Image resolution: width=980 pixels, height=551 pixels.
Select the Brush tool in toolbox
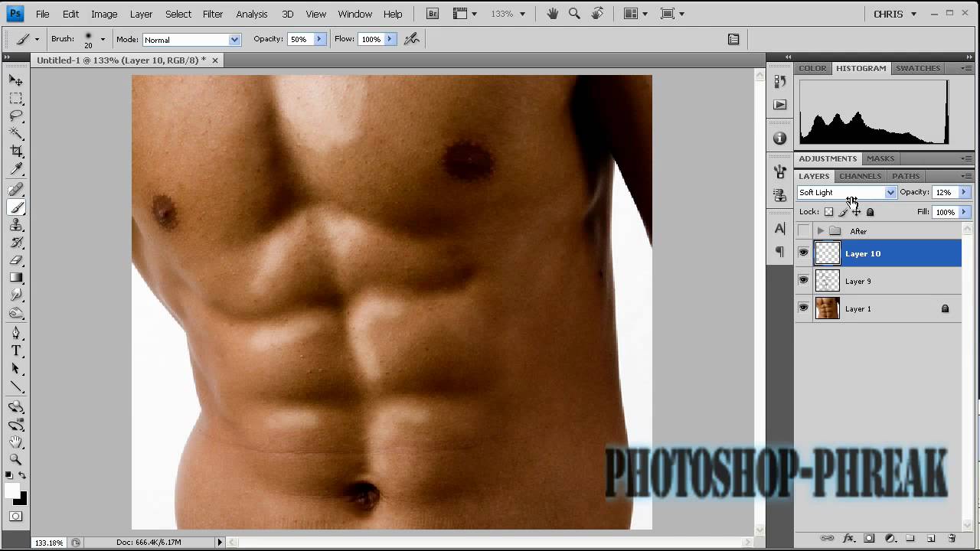tap(16, 207)
